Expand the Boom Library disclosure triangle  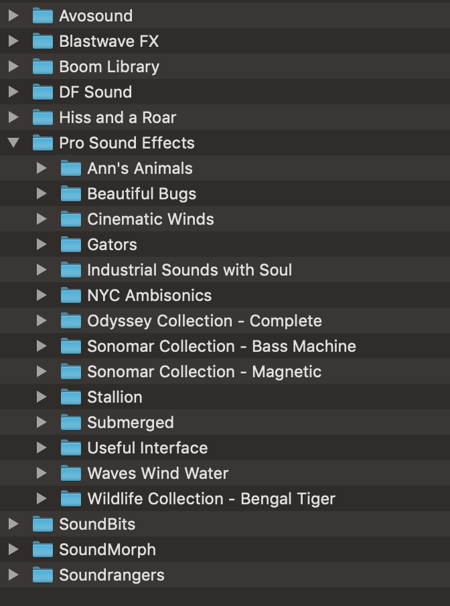pyautogui.click(x=14, y=66)
